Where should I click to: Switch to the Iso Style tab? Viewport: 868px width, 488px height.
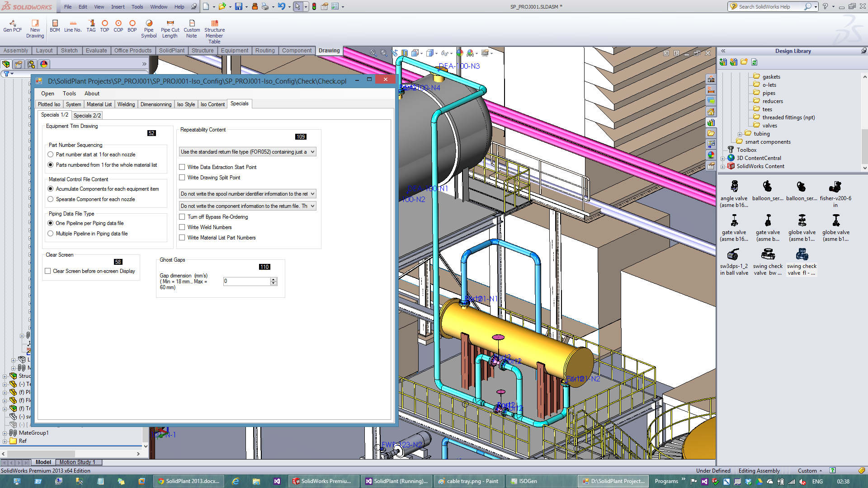(x=186, y=104)
